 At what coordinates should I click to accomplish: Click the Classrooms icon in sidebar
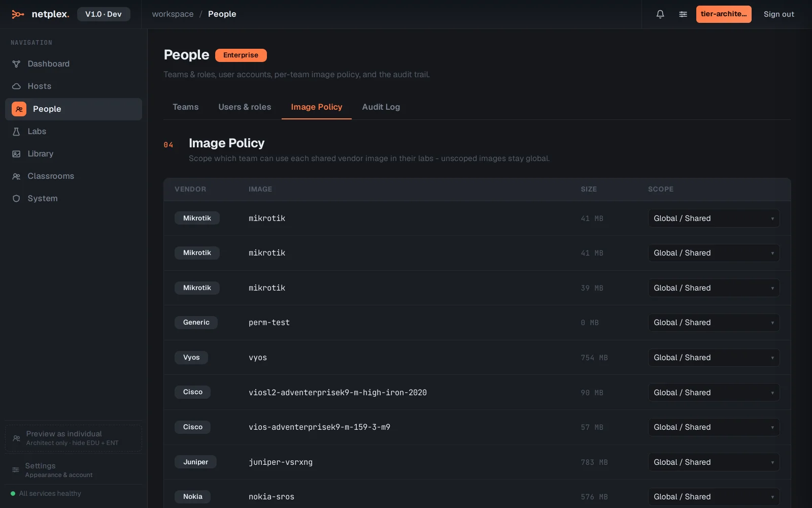[16, 176]
